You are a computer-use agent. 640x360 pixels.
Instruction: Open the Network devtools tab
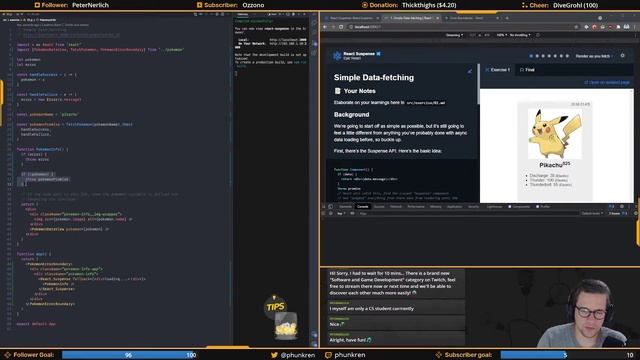[x=396, y=207]
